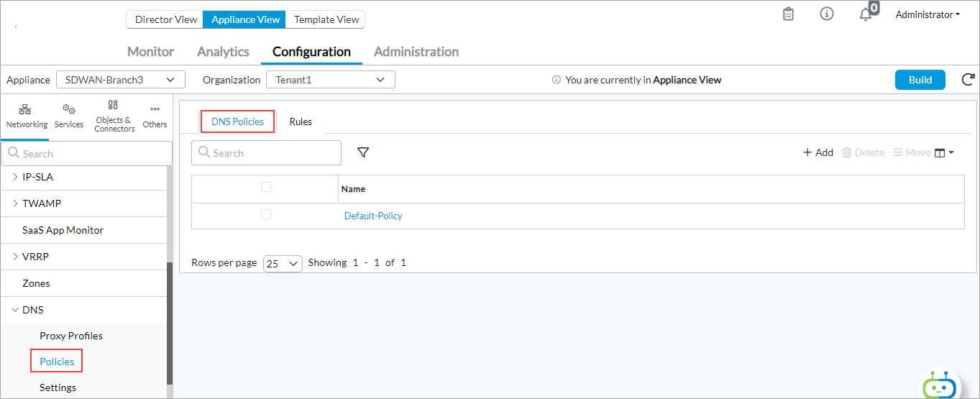This screenshot has width=980, height=399.
Task: Toggle the select-all checkbox in table header
Action: pos(266,187)
